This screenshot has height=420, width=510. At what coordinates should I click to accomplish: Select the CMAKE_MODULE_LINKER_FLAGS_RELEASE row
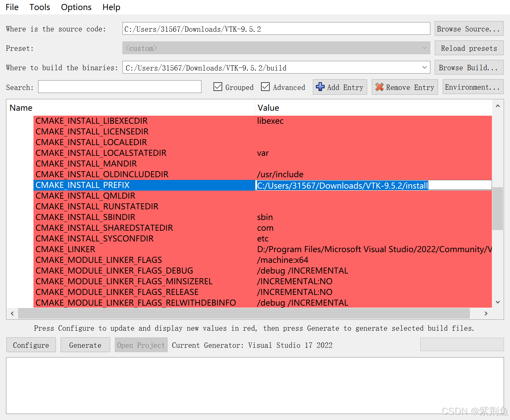[263, 292]
